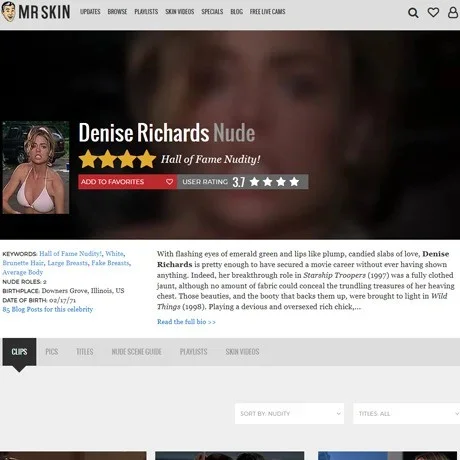Screen dimensions: 460x460
Task: Click the Add to Favorites button
Action: pyautogui.click(x=128, y=182)
